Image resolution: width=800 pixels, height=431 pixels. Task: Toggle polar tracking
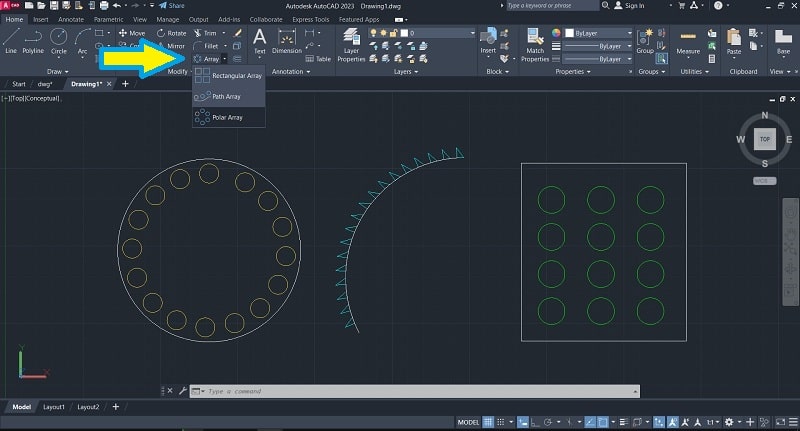[548, 422]
